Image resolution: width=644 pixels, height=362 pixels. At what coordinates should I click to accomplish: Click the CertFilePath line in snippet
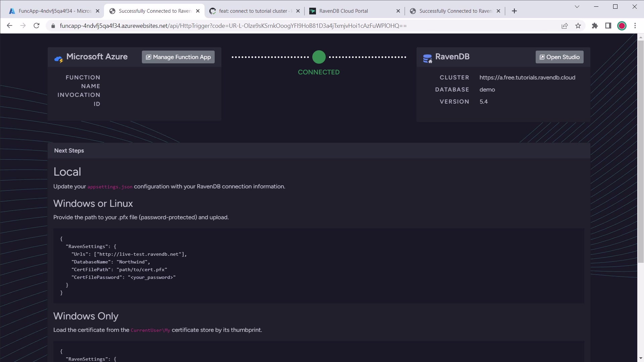[119, 269]
